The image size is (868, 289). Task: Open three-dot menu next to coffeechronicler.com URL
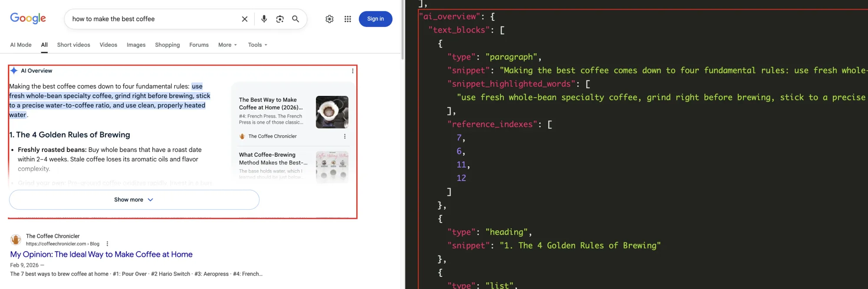107,244
